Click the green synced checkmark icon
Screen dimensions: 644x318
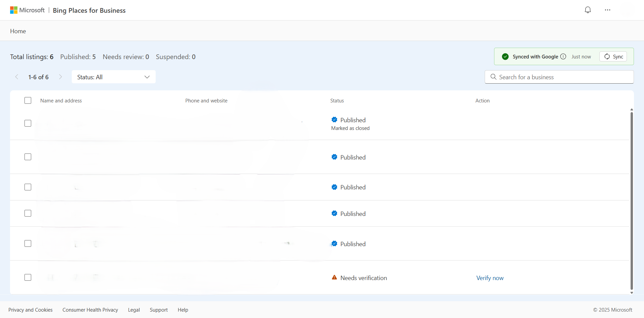click(x=505, y=56)
